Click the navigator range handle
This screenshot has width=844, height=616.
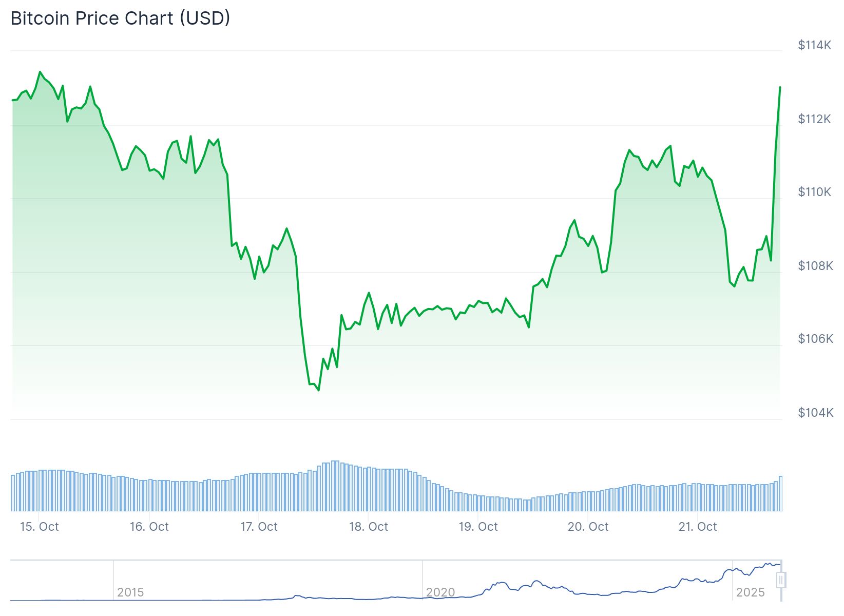pos(781,581)
